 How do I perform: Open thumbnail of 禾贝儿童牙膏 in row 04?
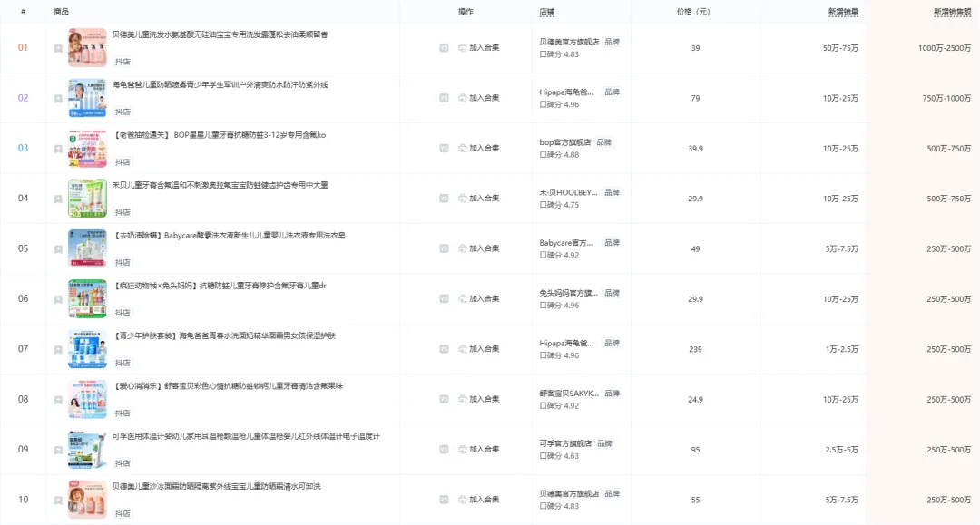(x=87, y=199)
